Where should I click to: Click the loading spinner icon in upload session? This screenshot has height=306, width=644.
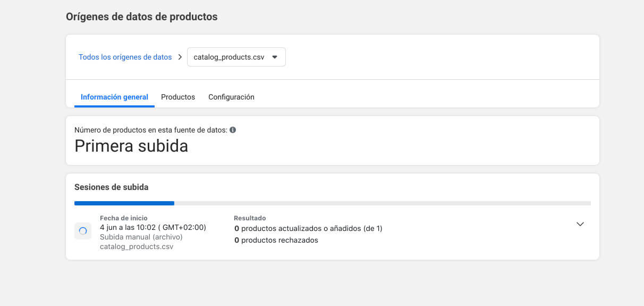point(82,231)
